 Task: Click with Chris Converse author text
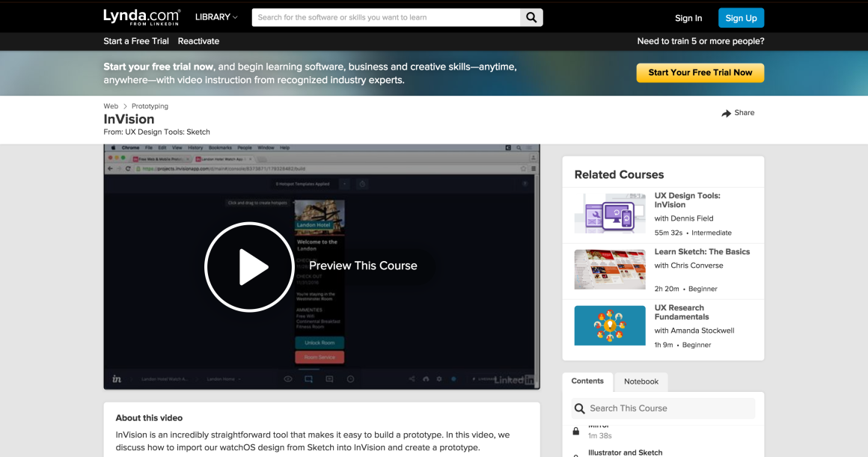(688, 266)
